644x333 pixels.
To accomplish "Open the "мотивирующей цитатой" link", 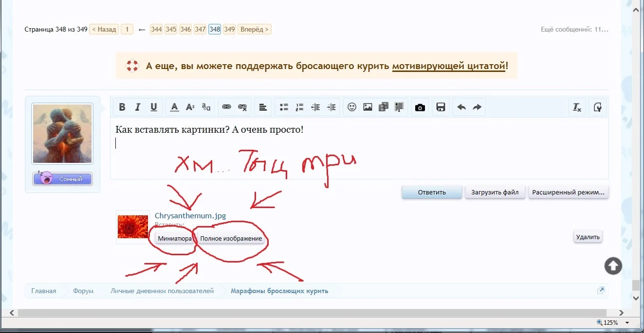I will [x=449, y=66].
